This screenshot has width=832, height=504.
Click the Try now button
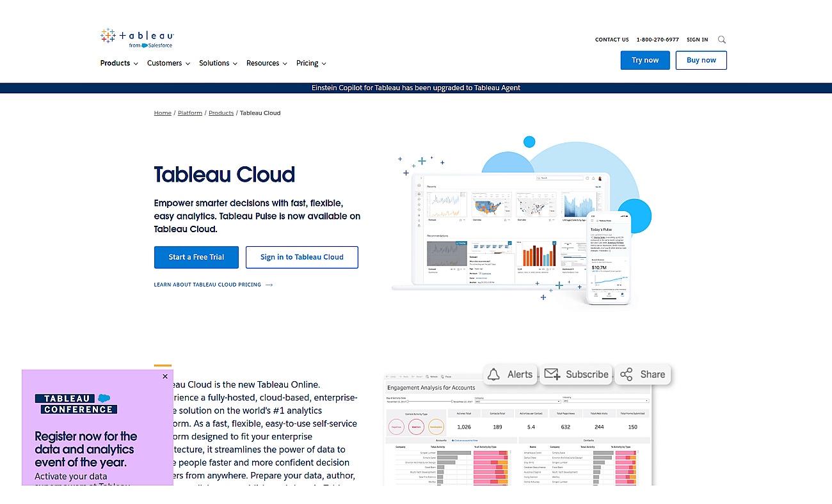pyautogui.click(x=645, y=60)
